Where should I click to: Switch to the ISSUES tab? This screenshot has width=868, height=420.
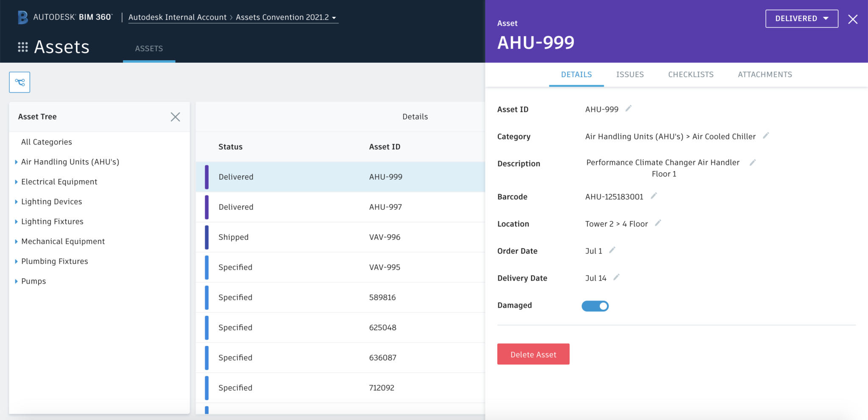coord(630,74)
